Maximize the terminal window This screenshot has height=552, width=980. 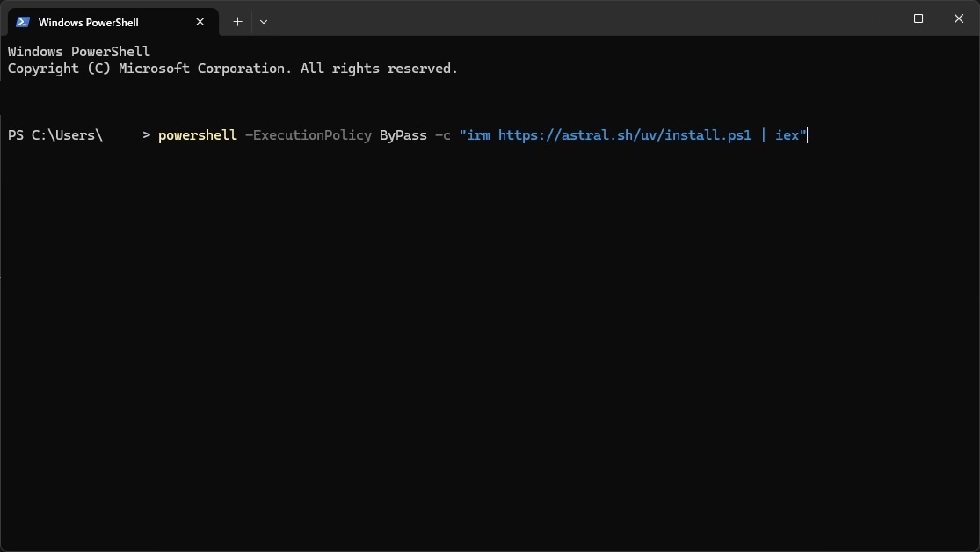coord(918,18)
